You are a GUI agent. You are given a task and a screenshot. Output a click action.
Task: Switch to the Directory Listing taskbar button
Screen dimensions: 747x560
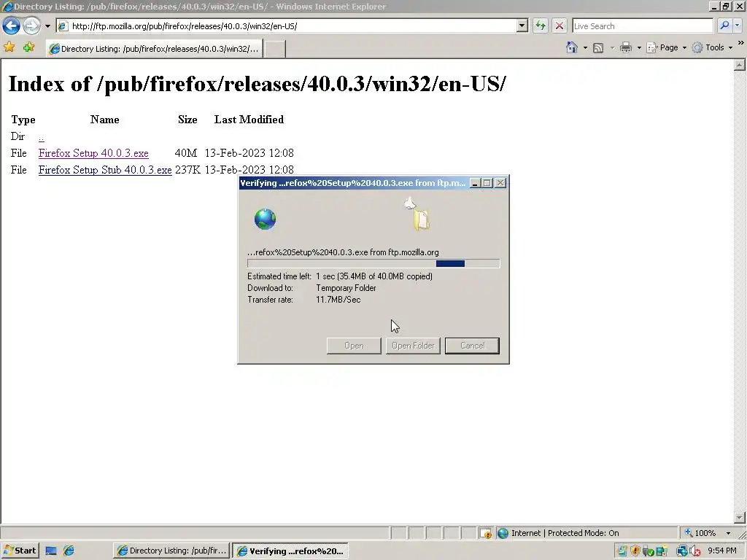[171, 551]
